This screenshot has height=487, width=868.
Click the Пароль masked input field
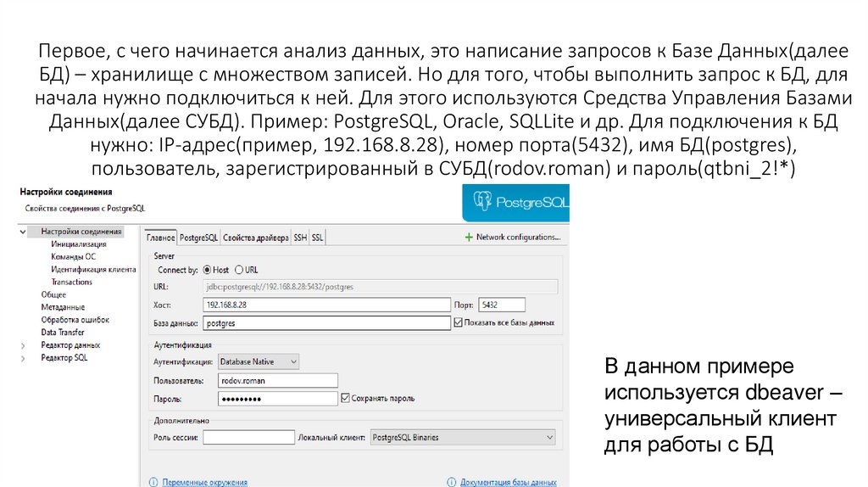(x=277, y=399)
